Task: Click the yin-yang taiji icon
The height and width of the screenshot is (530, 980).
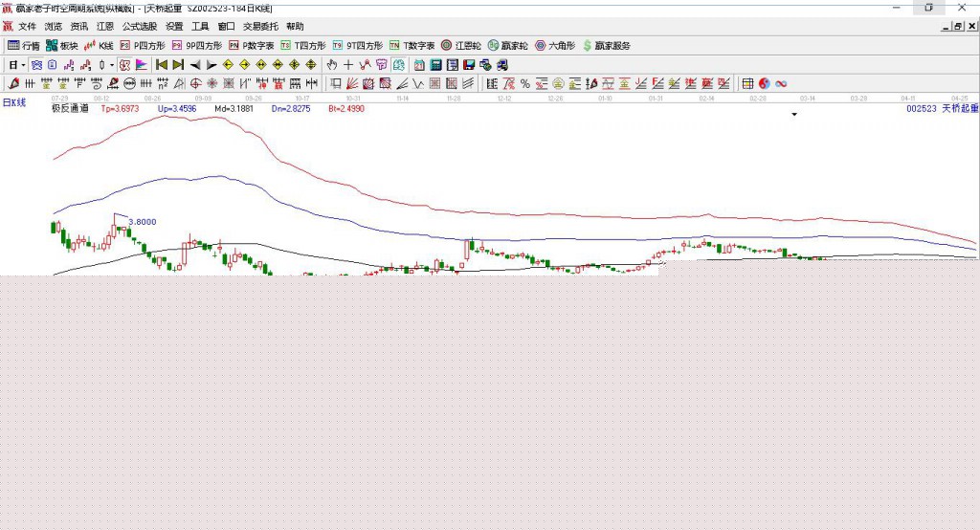Action: 764,83
